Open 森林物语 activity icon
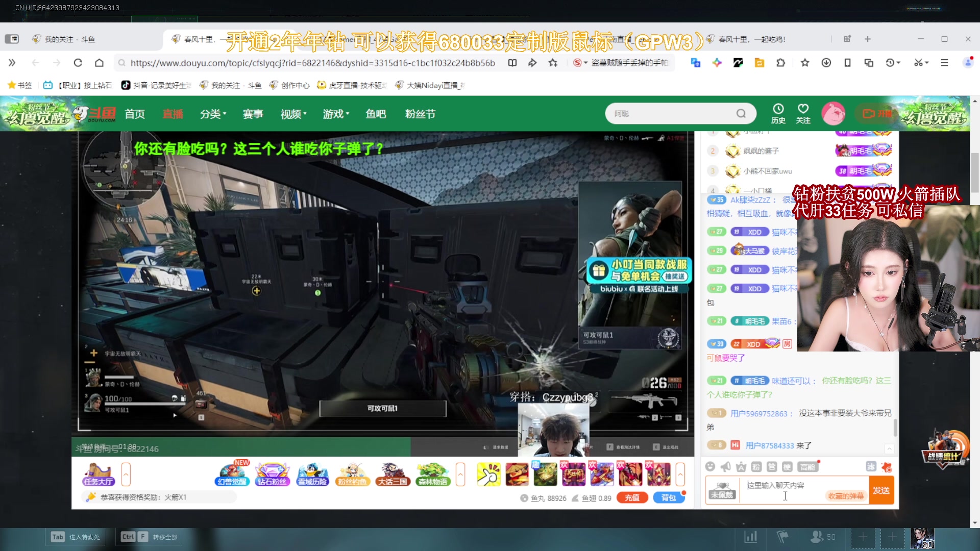 433,474
